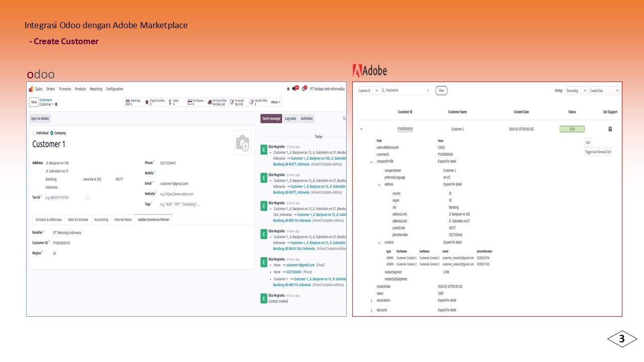Click the Sync to Adobe button
The width and height of the screenshot is (644, 362).
coord(40,119)
